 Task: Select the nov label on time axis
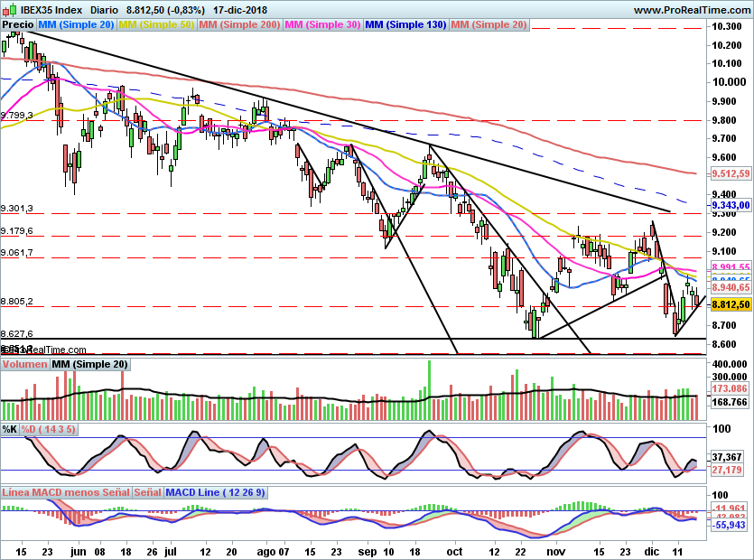tap(556, 551)
